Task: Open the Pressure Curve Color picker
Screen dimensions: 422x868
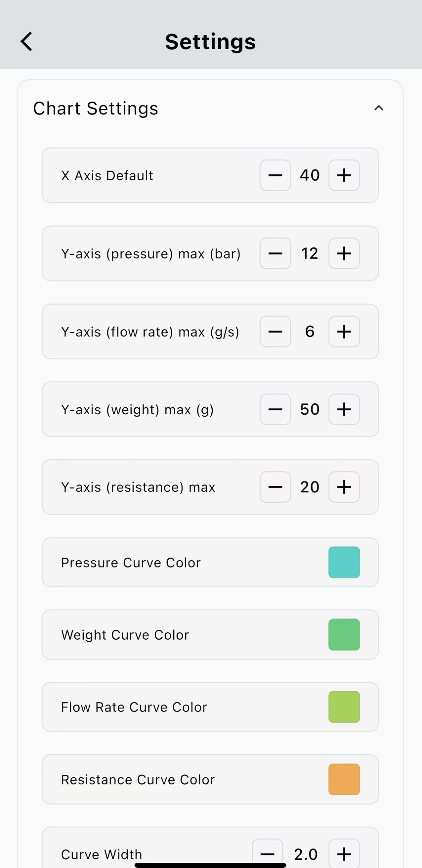Action: [344, 562]
